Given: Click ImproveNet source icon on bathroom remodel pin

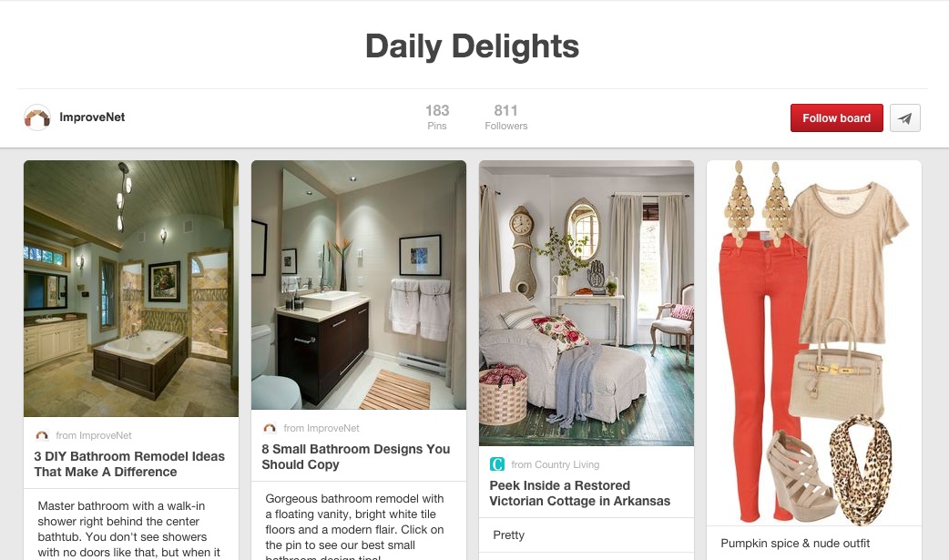Looking at the screenshot, I should point(42,435).
